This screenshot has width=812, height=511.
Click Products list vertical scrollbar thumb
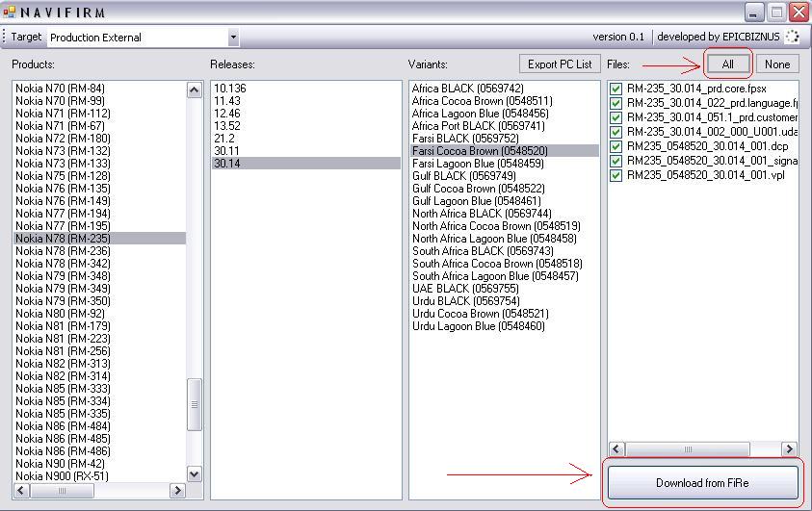195,404
